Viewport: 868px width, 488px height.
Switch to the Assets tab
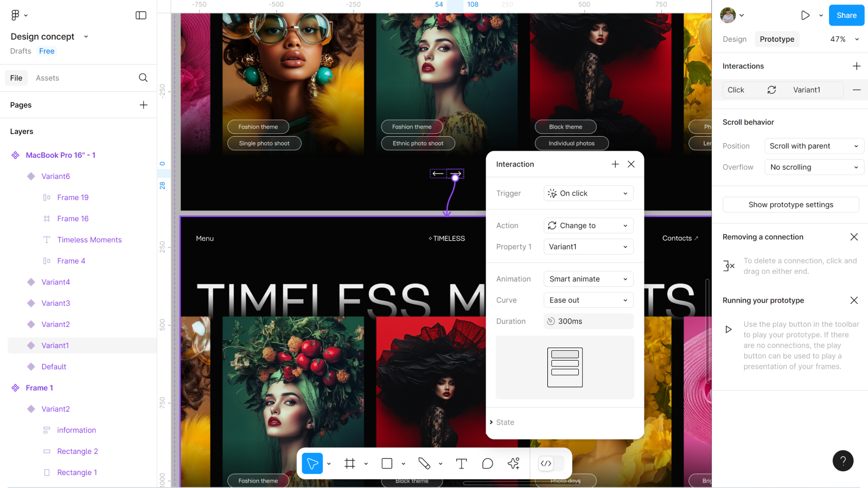(x=47, y=78)
